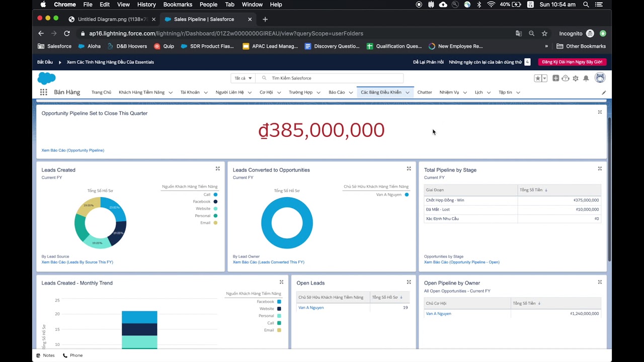The height and width of the screenshot is (362, 644).
Task: Open the Salesforce Help icon
Action: 566,78
